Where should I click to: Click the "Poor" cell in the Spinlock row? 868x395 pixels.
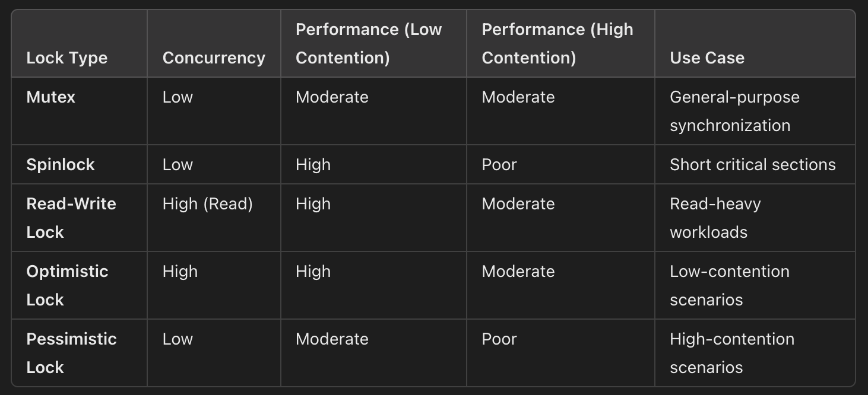[x=499, y=164]
